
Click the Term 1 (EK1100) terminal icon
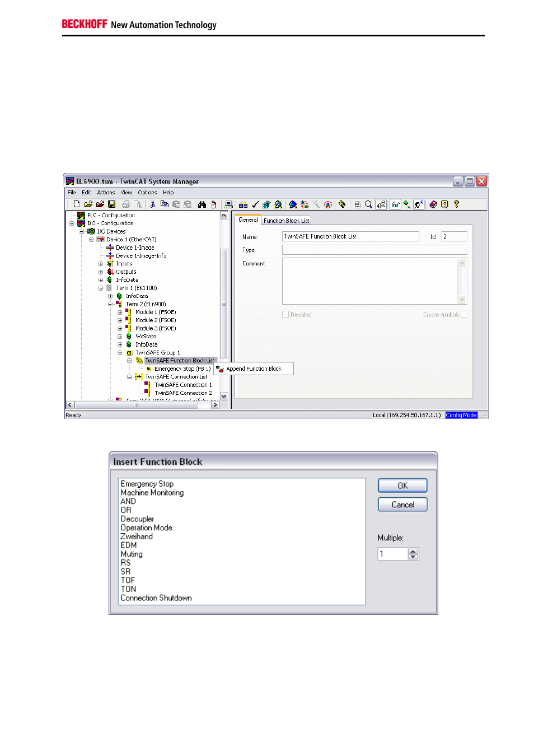109,288
